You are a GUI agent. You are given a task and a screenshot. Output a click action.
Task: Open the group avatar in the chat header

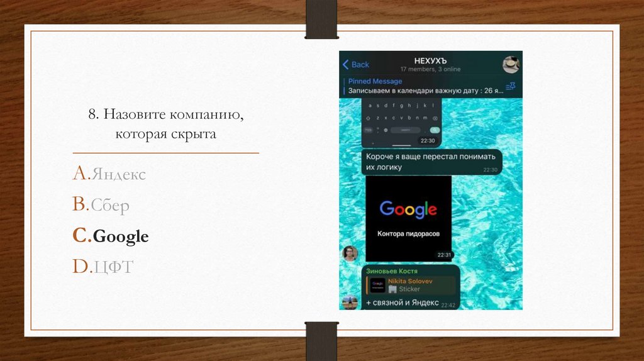pos(511,65)
